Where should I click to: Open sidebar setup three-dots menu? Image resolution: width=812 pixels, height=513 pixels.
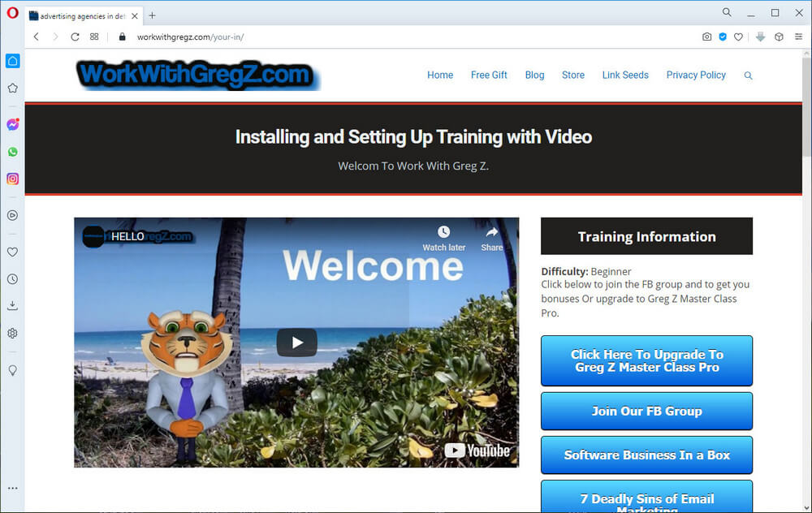(x=12, y=488)
